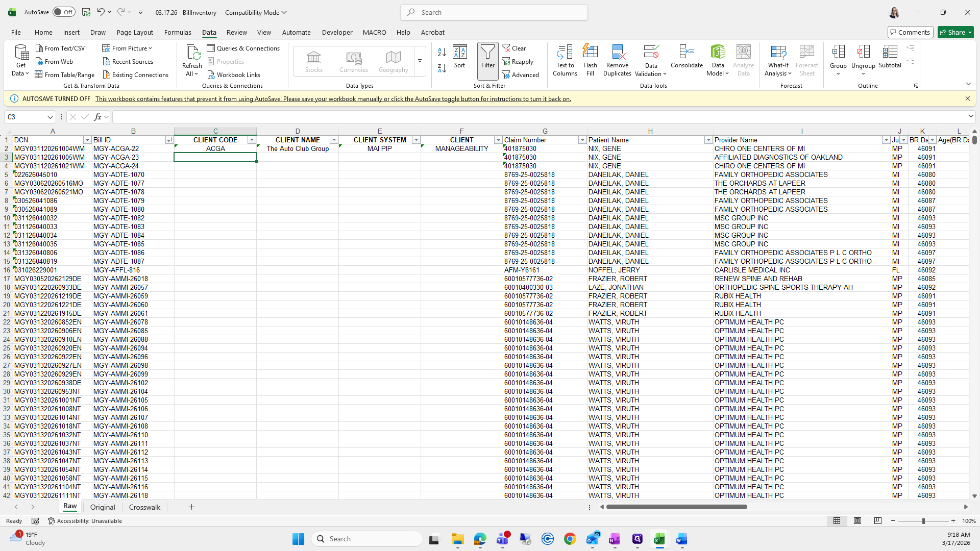Sort ascending with A-Z icon
Screen dimensions: 980x551
coord(442,52)
